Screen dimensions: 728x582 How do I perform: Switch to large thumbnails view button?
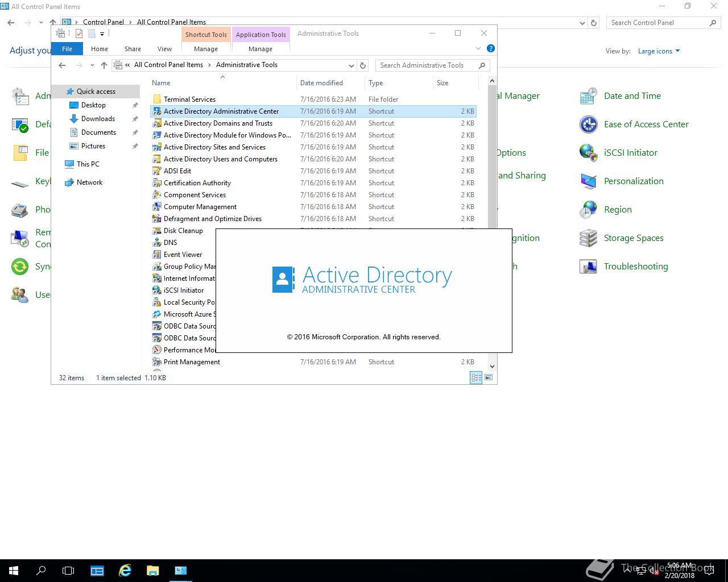pos(489,377)
